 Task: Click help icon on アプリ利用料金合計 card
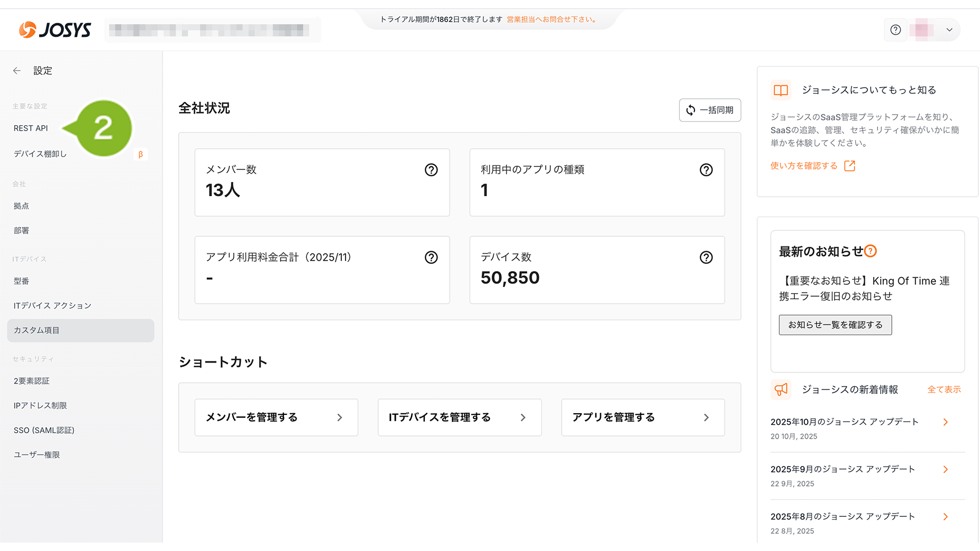tap(431, 257)
